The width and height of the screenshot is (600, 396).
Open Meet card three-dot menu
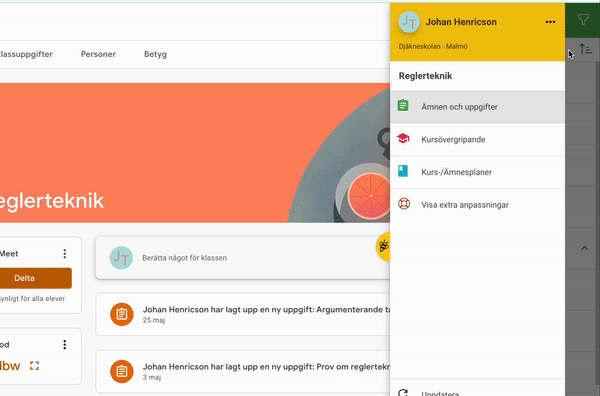pyautogui.click(x=65, y=254)
